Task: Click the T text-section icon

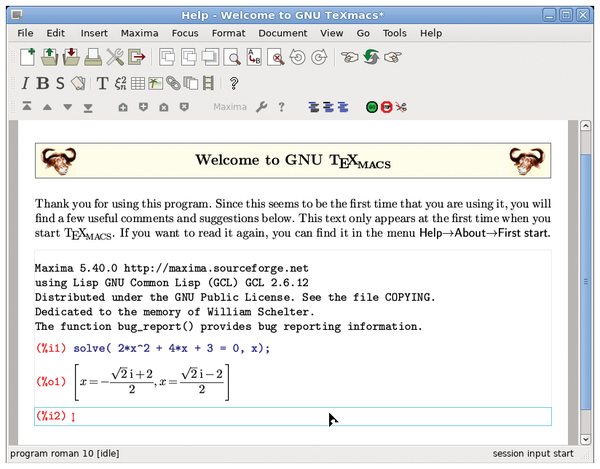Action: 102,83
